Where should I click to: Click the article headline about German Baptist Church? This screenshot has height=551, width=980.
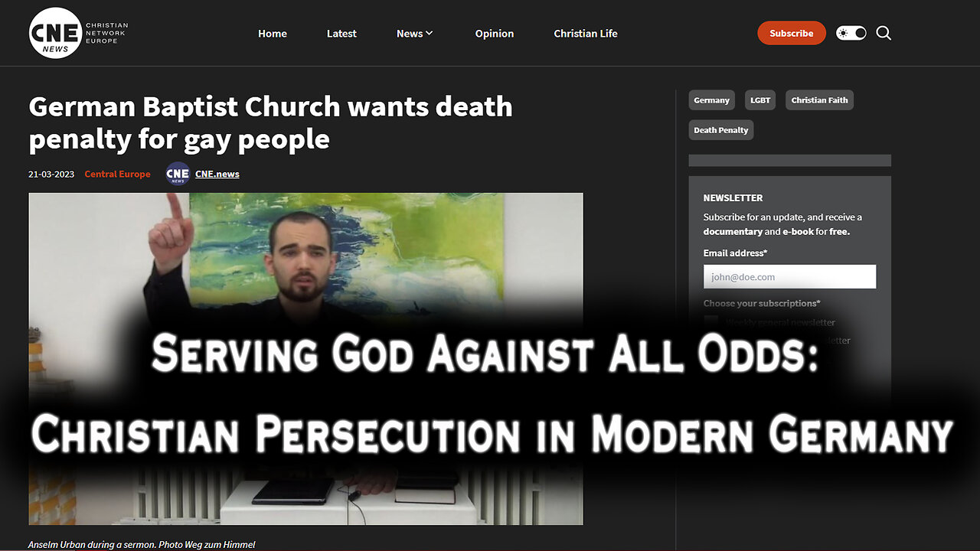(x=270, y=122)
